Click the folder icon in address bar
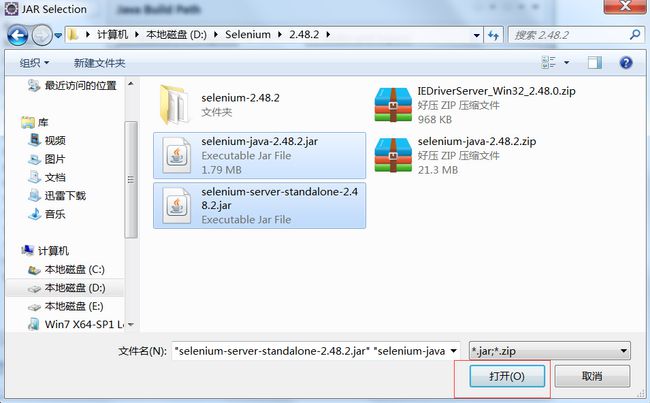This screenshot has height=403, width=650. click(73, 34)
